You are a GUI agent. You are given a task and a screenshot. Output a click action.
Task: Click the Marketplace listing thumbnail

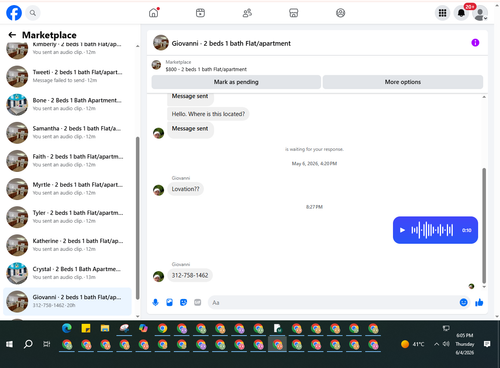point(156,65)
